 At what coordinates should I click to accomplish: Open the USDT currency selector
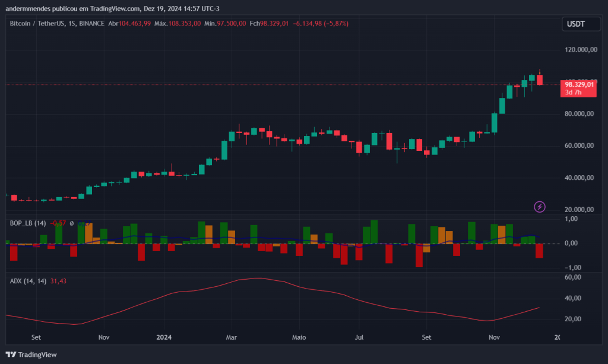[581, 24]
